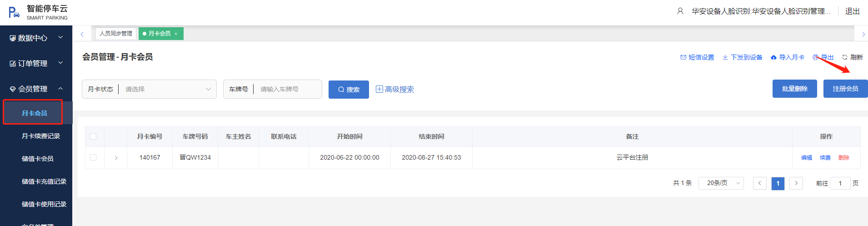Image resolution: width=868 pixels, height=226 pixels.
Task: Expand the 数据中心 sidebar menu
Action: (x=36, y=38)
